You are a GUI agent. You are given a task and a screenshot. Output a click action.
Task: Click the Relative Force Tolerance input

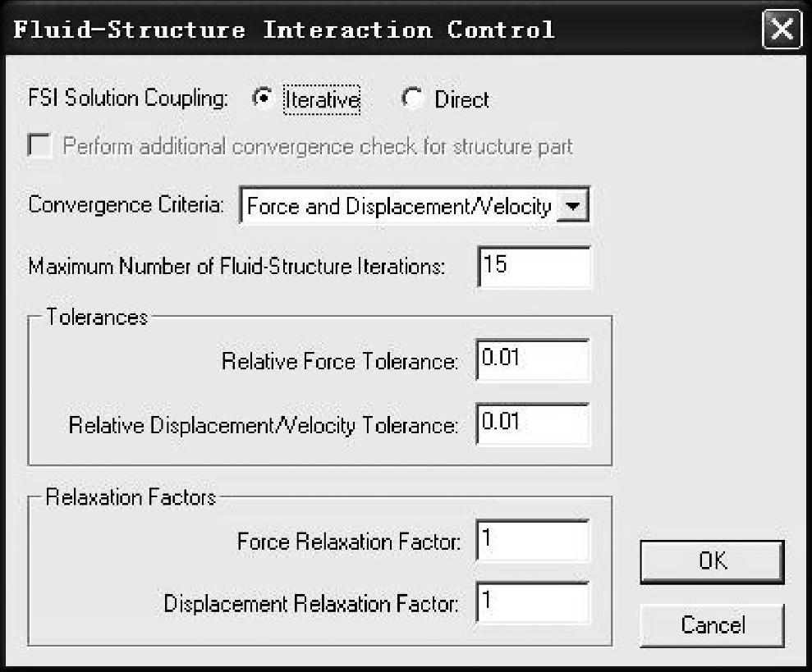[534, 360]
